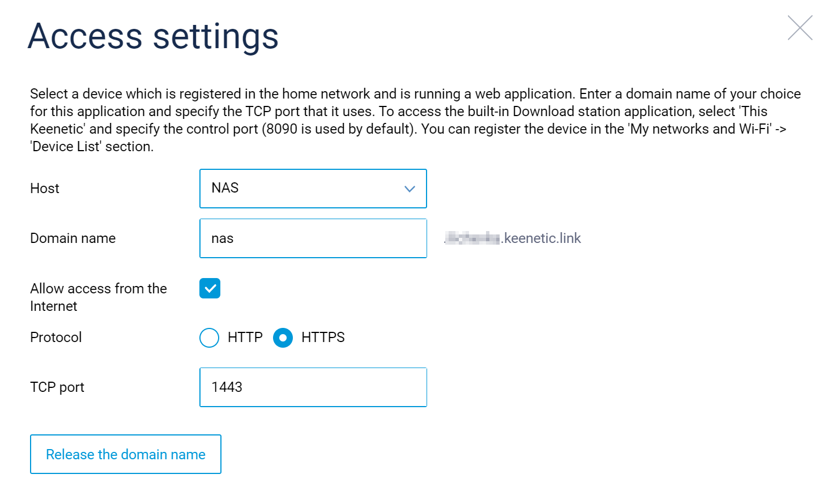831x504 pixels.
Task: Click the Allow access from the Internet label
Action: tap(98, 297)
